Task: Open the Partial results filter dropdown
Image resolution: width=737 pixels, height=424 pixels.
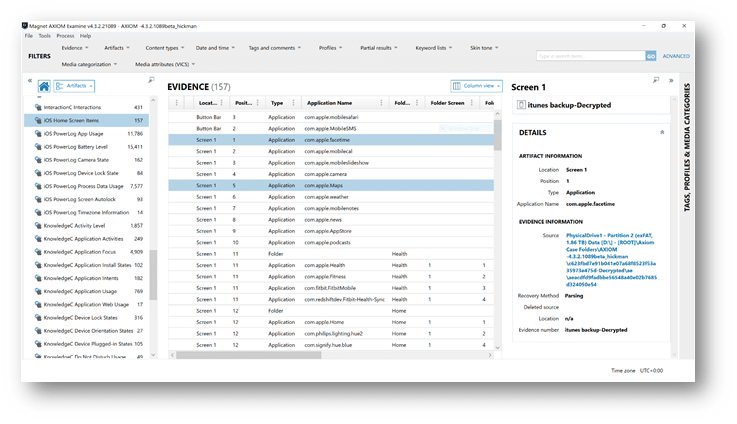Action: tap(378, 48)
